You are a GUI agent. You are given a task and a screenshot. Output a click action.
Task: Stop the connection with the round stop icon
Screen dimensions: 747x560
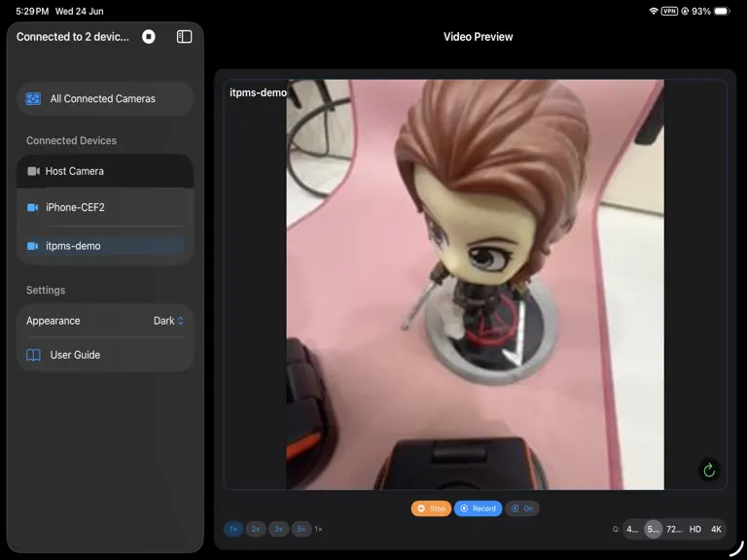pyautogui.click(x=149, y=37)
